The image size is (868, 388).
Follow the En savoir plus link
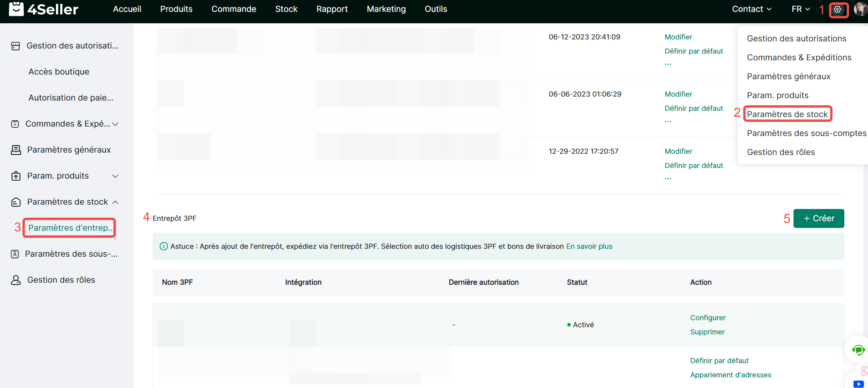589,246
